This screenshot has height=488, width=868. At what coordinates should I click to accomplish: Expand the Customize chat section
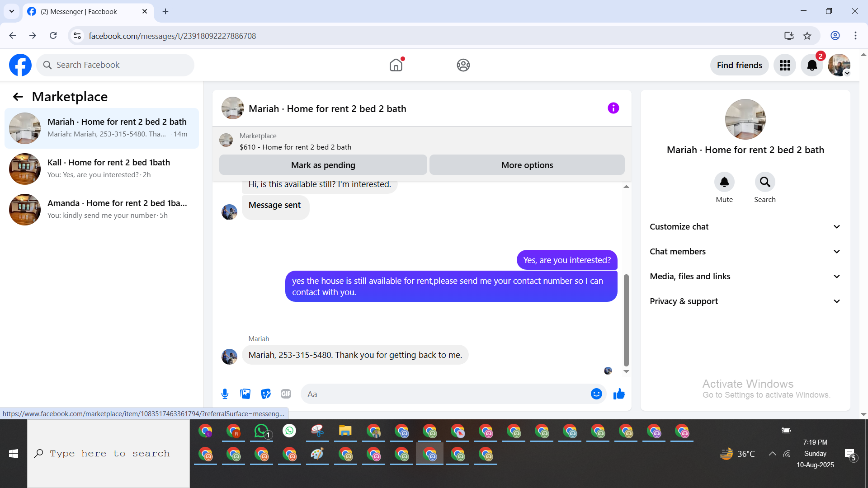click(x=745, y=227)
